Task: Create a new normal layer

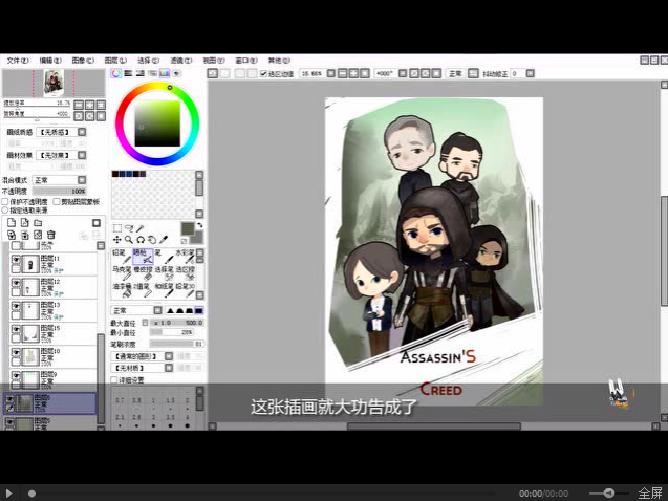Action: tap(12, 222)
